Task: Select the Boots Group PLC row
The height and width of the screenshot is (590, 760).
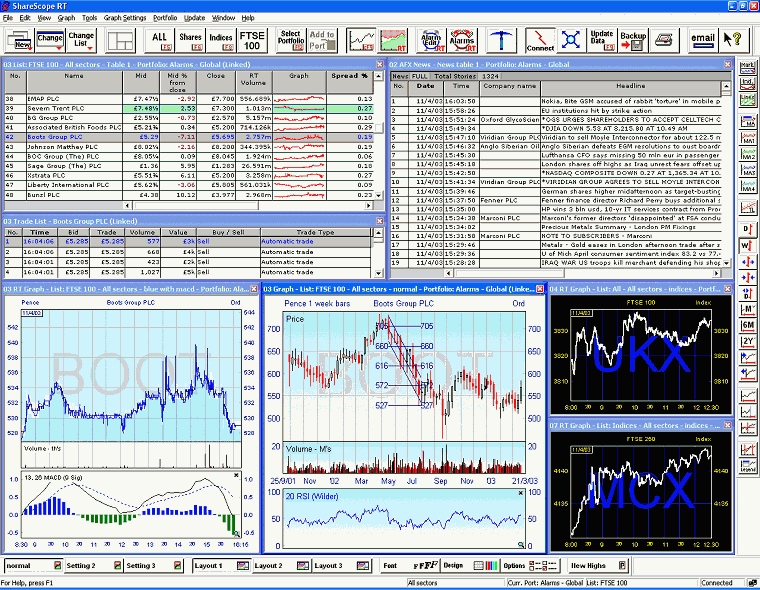Action: pyautogui.click(x=189, y=137)
